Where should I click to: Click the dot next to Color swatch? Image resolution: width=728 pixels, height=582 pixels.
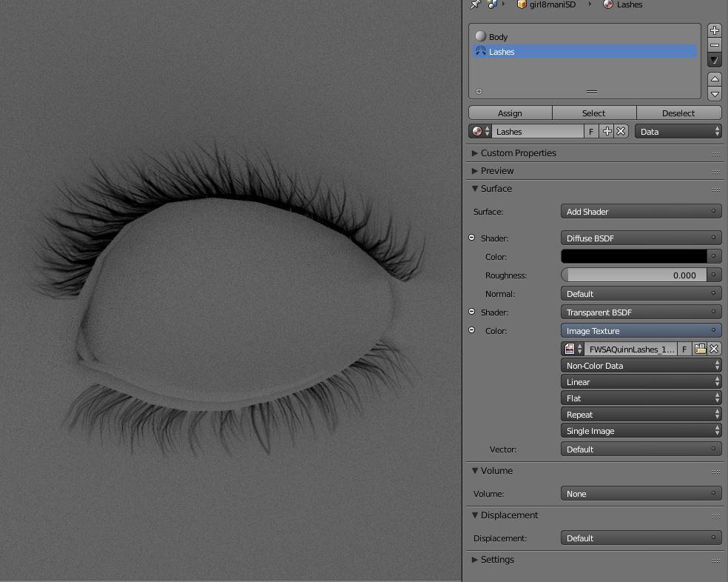[714, 256]
